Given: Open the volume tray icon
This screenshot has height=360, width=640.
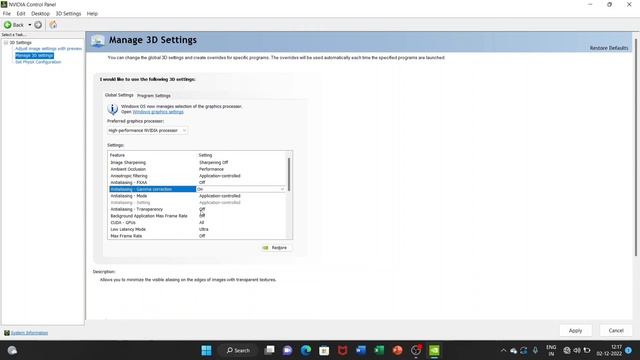Looking at the screenshot, I should pyautogui.click(x=577, y=350).
